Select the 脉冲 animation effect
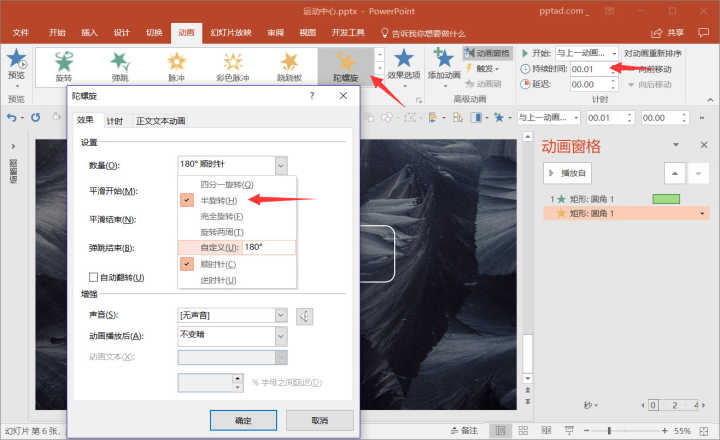Viewport: 720px width, 440px height. point(176,67)
